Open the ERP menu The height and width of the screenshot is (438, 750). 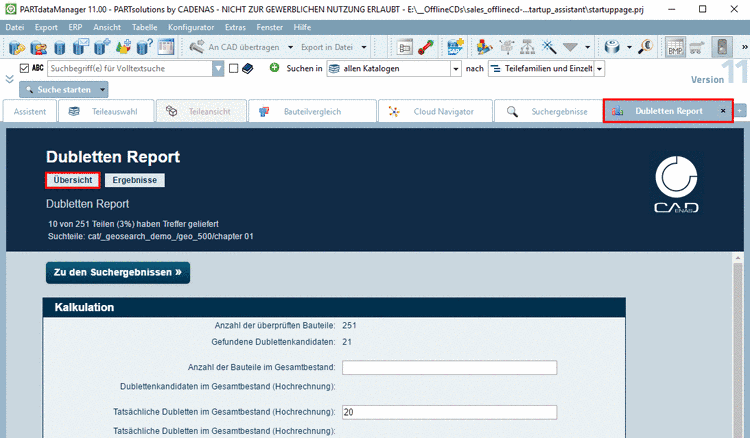75,27
